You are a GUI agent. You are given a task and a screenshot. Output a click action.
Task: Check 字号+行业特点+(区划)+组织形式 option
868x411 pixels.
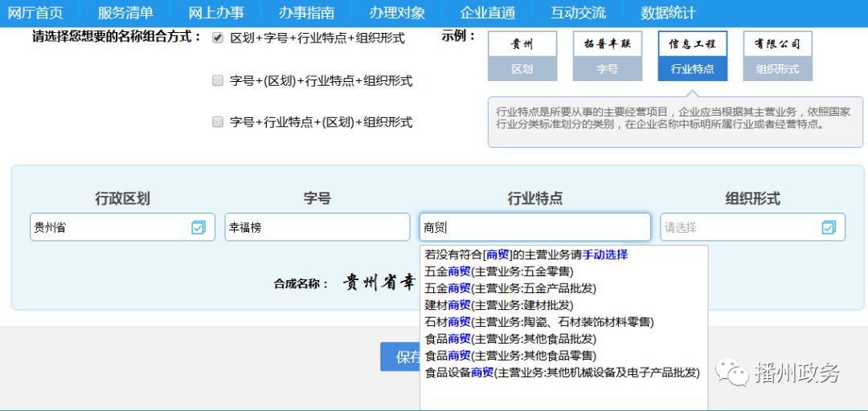[218, 122]
